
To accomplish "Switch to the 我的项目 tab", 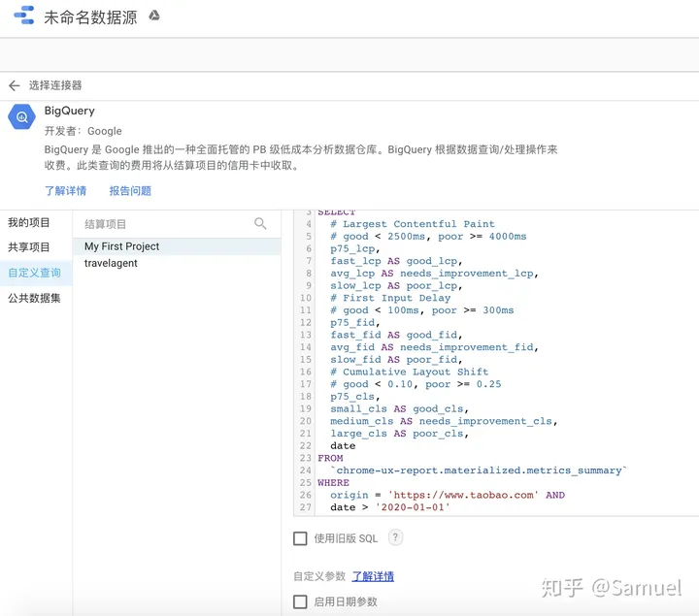I will pos(29,222).
